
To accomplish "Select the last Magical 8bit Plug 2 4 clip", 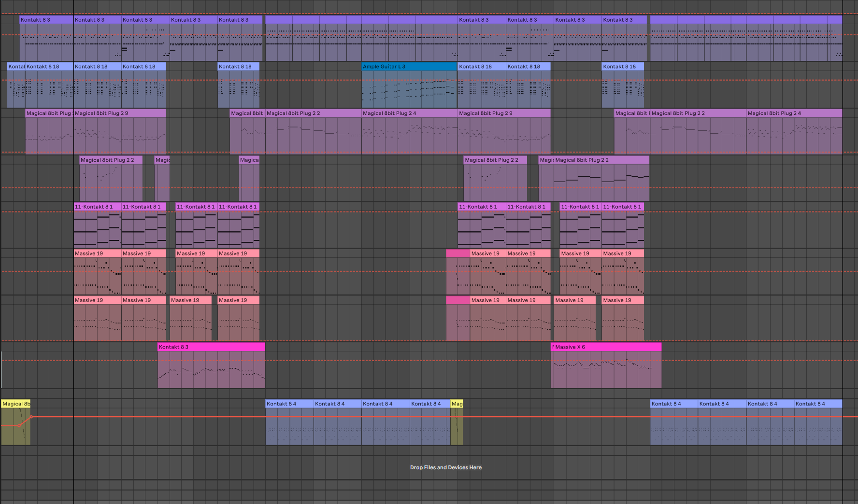I will point(794,131).
